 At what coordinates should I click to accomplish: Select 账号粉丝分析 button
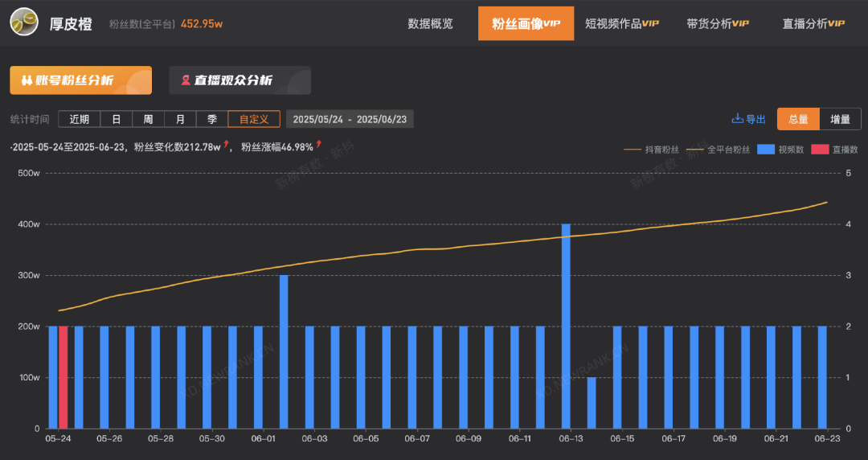coord(81,80)
